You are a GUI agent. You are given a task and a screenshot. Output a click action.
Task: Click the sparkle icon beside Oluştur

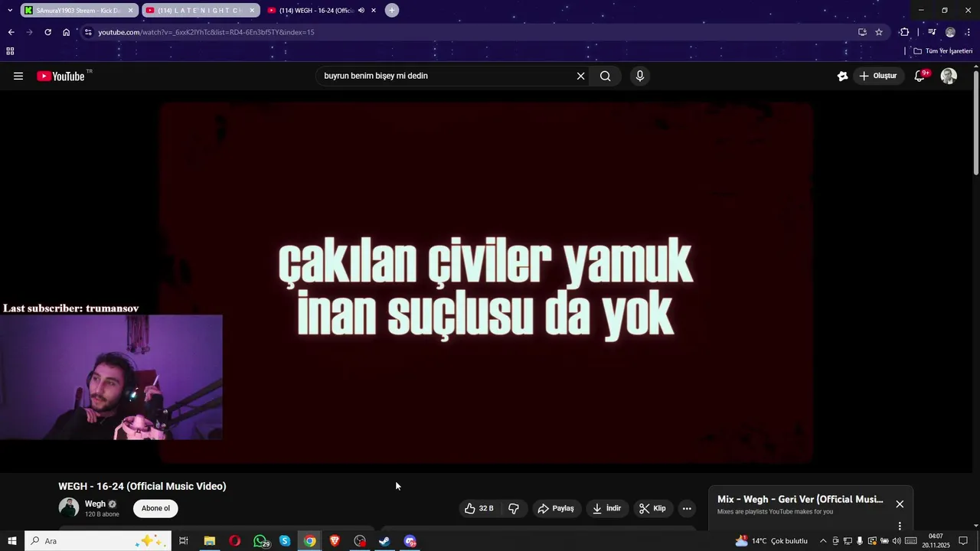[x=842, y=76]
